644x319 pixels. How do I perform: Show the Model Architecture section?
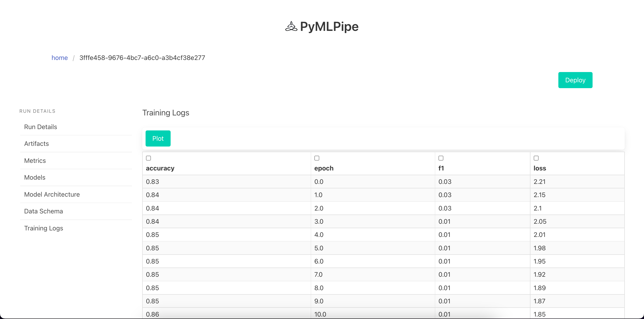(x=52, y=194)
